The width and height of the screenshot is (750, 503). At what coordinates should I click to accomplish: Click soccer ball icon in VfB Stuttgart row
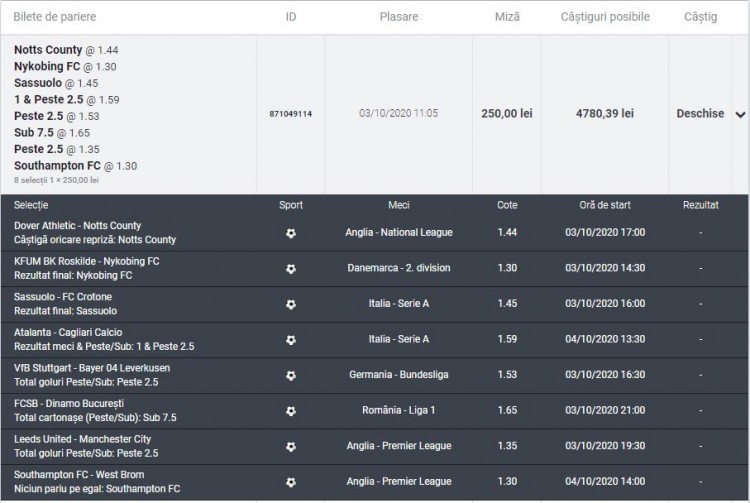290,375
